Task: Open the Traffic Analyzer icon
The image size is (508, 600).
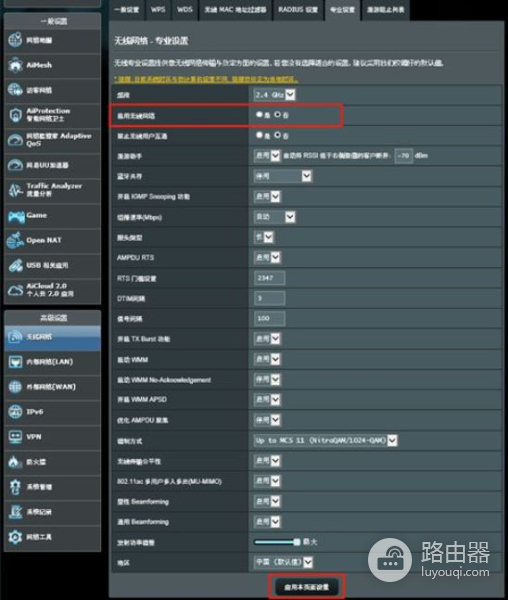Action: pyautogui.click(x=15, y=190)
